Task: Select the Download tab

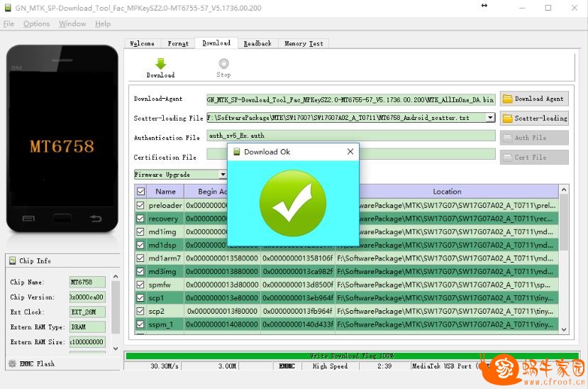Action: pyautogui.click(x=216, y=43)
